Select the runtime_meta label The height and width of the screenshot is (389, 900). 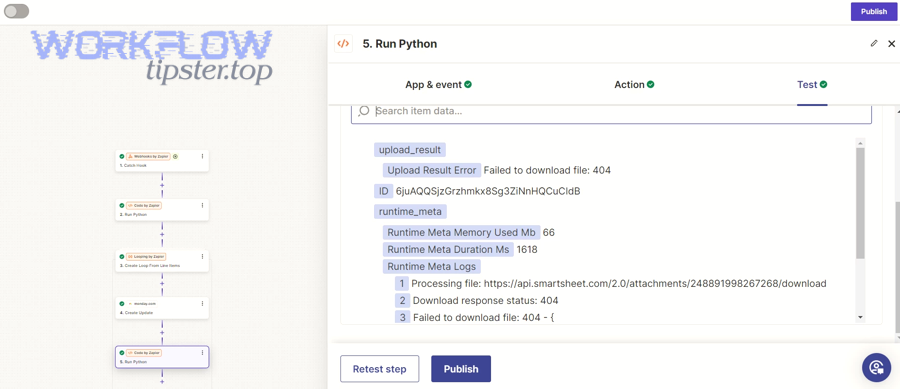(410, 212)
